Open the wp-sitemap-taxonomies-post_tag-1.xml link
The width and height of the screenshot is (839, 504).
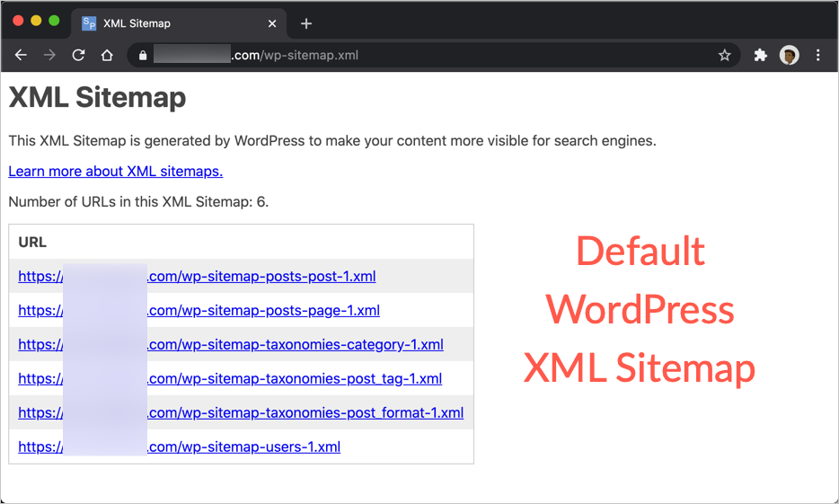[x=230, y=379]
